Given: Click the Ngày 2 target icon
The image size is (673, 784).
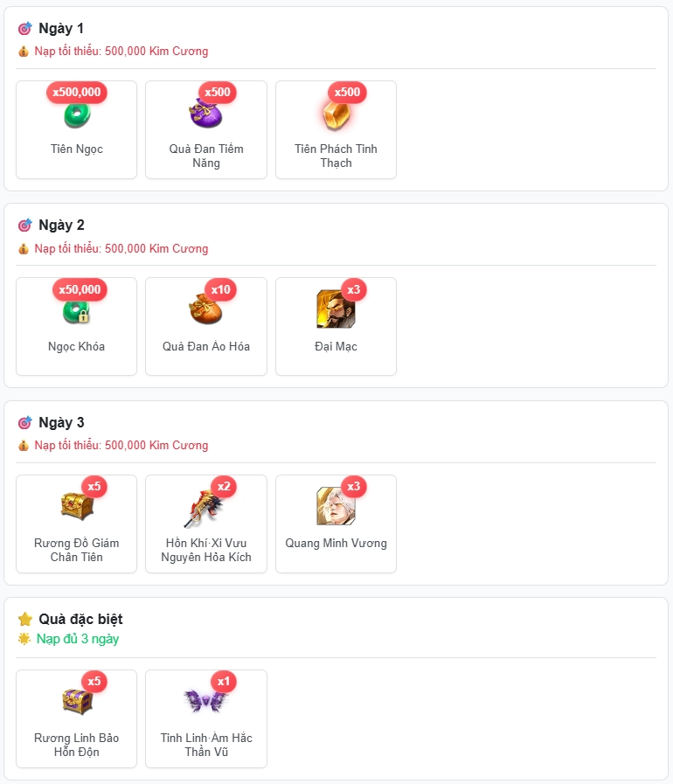Looking at the screenshot, I should [24, 225].
